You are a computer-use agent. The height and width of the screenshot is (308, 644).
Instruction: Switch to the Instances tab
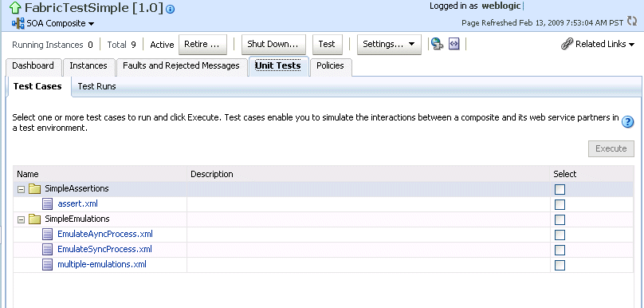click(x=88, y=66)
